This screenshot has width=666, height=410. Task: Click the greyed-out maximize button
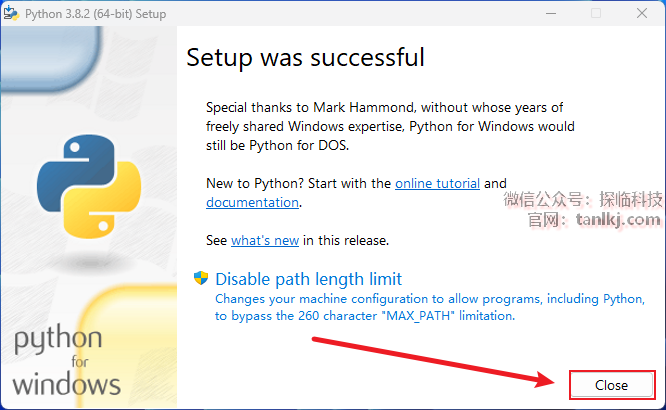596,14
